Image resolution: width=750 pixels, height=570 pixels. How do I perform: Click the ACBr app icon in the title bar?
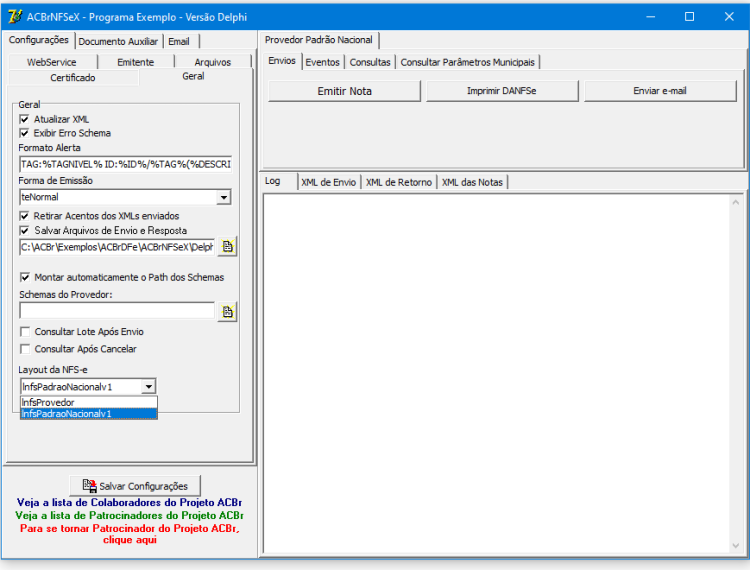pos(15,17)
